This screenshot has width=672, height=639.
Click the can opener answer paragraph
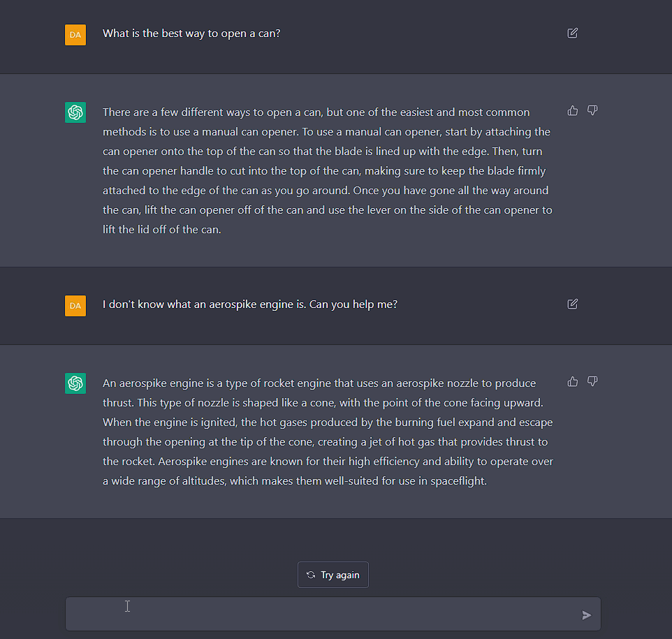coord(327,170)
